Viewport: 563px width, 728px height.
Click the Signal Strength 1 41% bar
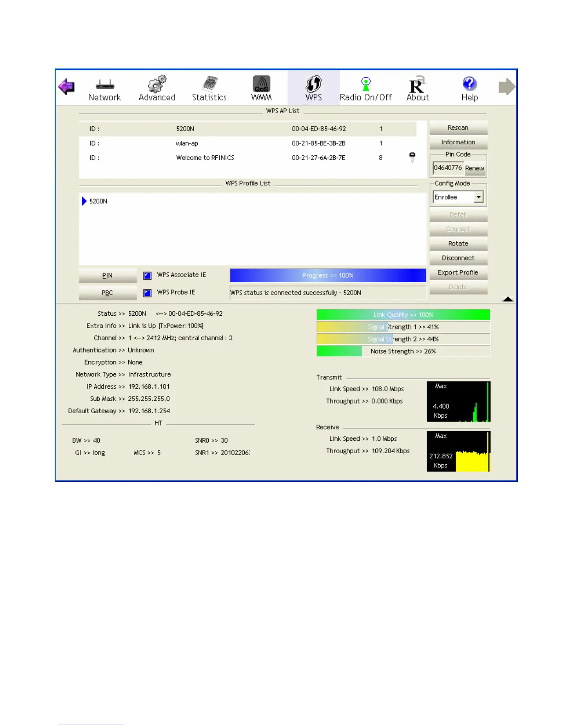[x=403, y=327]
